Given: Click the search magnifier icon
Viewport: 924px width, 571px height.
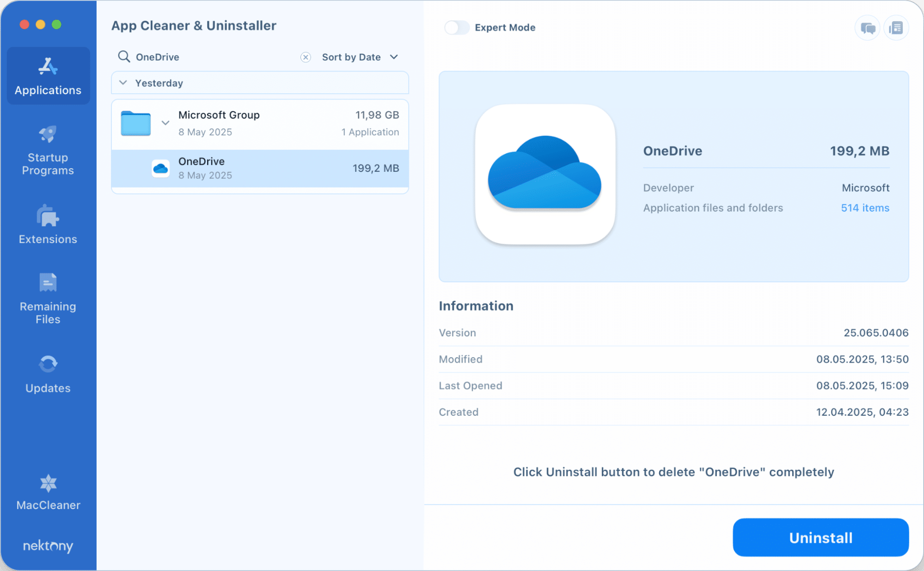Looking at the screenshot, I should point(123,56).
